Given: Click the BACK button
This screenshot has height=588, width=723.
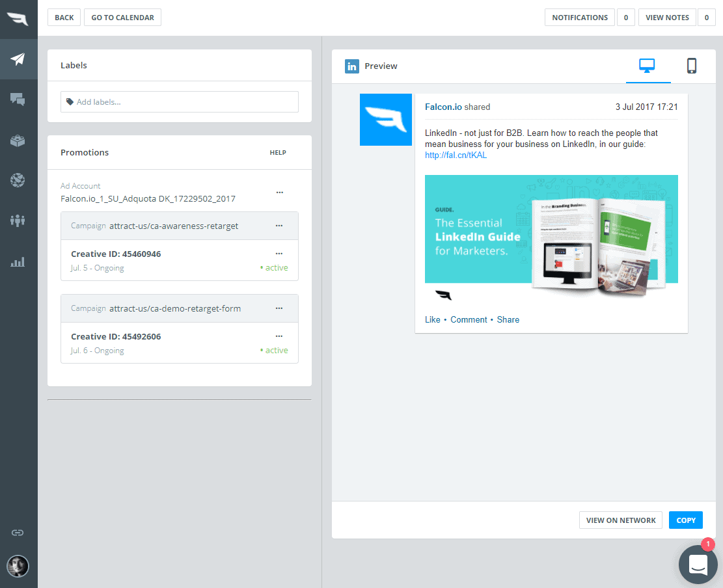Looking at the screenshot, I should 64,18.
